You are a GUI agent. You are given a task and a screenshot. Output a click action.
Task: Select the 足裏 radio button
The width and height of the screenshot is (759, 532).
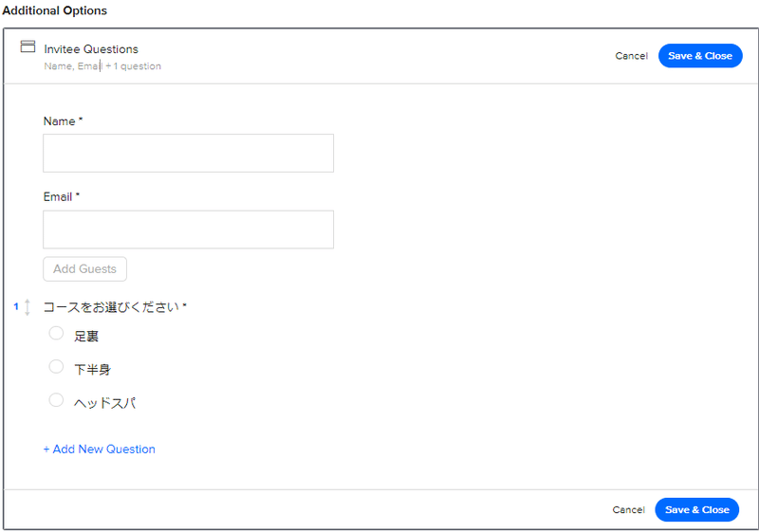[56, 333]
